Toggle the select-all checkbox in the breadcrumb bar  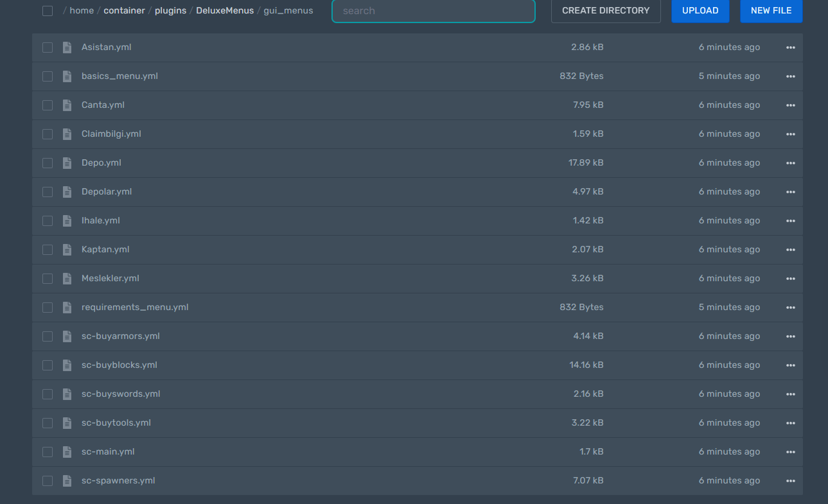(x=48, y=11)
